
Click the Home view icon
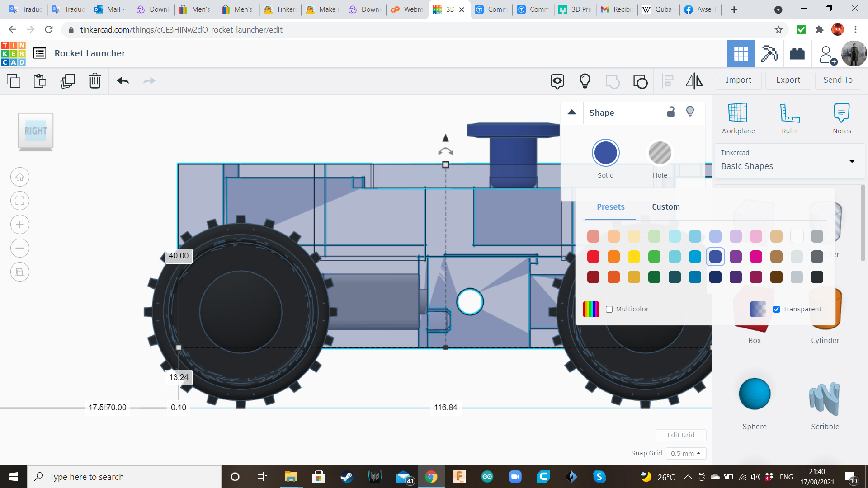20,177
